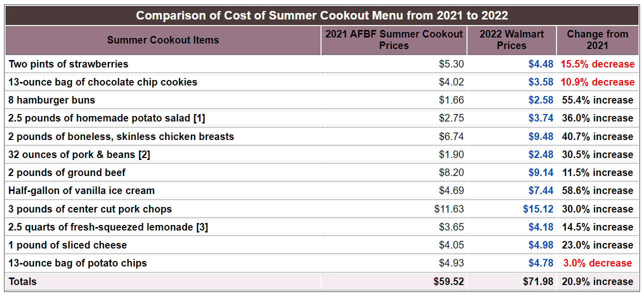This screenshot has height=297, width=644.
Task: Click the $7.44 vanilla ice cream price link
Action: tap(540, 190)
